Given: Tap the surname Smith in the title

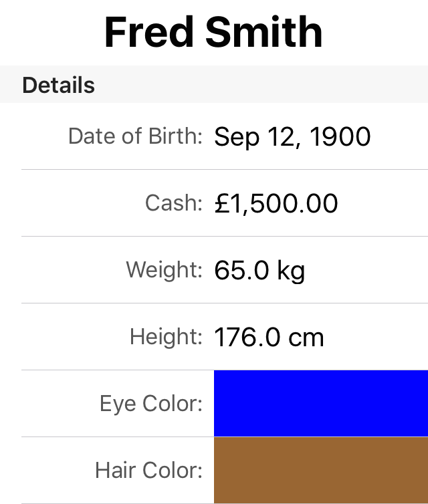Looking at the screenshot, I should click(264, 32).
